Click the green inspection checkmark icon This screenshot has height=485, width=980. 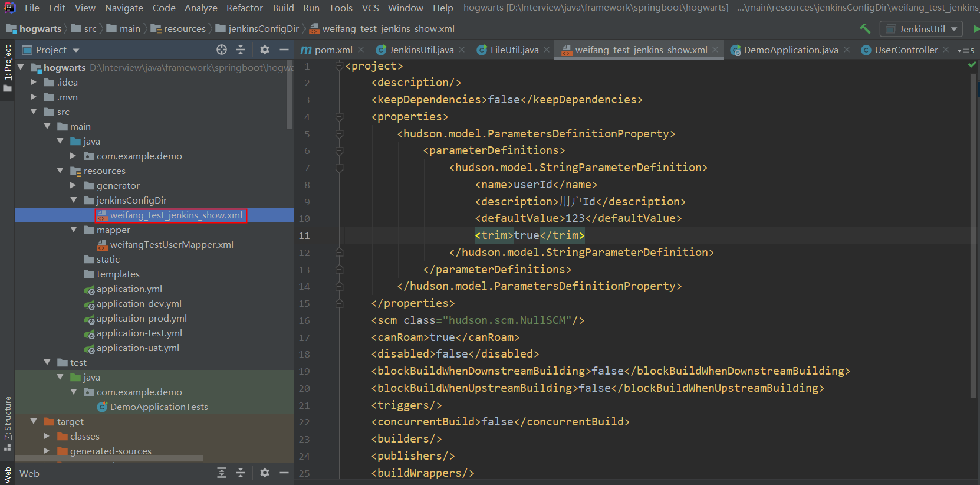pos(972,65)
